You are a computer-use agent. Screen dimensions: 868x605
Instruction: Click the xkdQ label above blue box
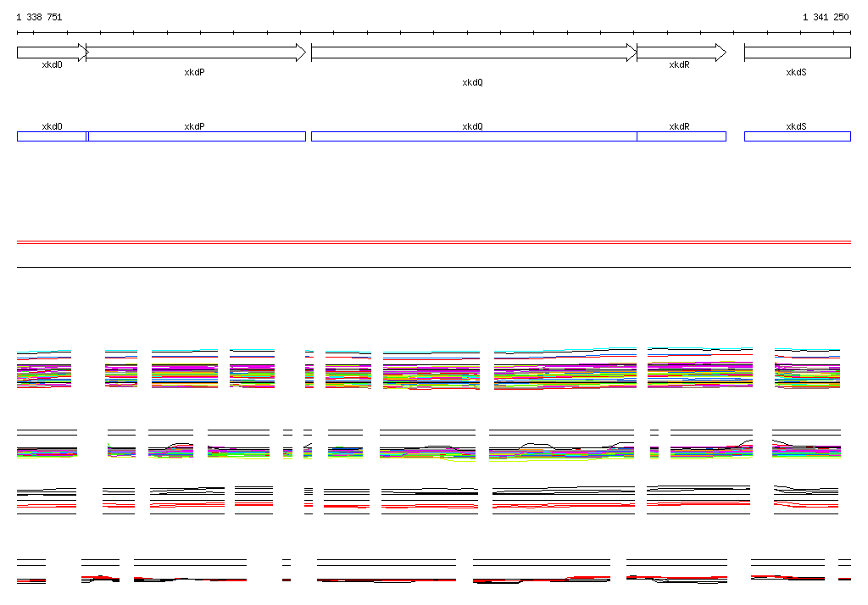pyautogui.click(x=472, y=126)
